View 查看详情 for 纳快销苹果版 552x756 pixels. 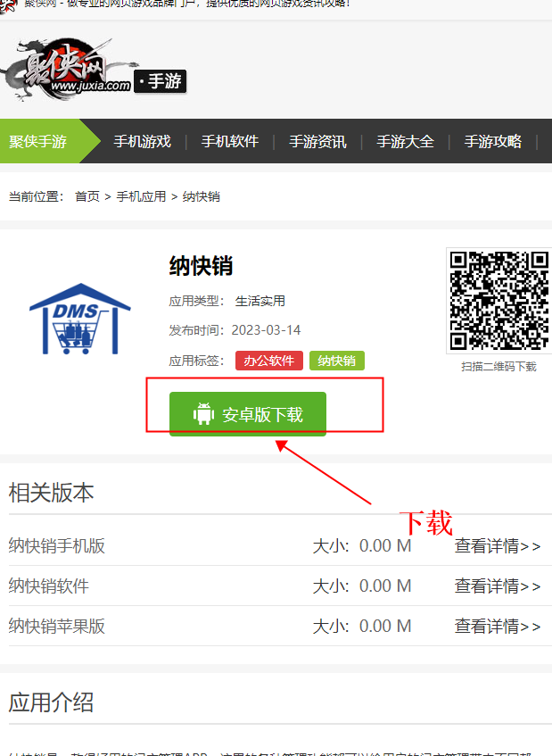(498, 626)
